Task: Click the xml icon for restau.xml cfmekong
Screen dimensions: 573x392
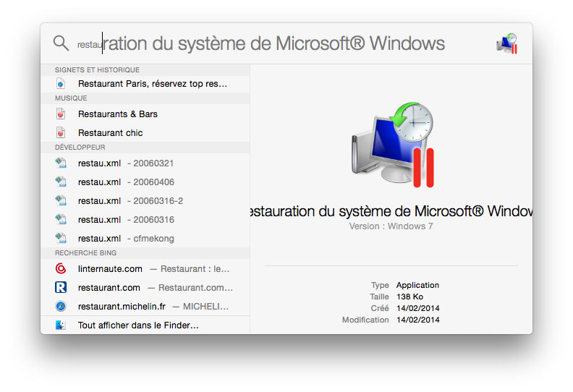Action: (61, 238)
